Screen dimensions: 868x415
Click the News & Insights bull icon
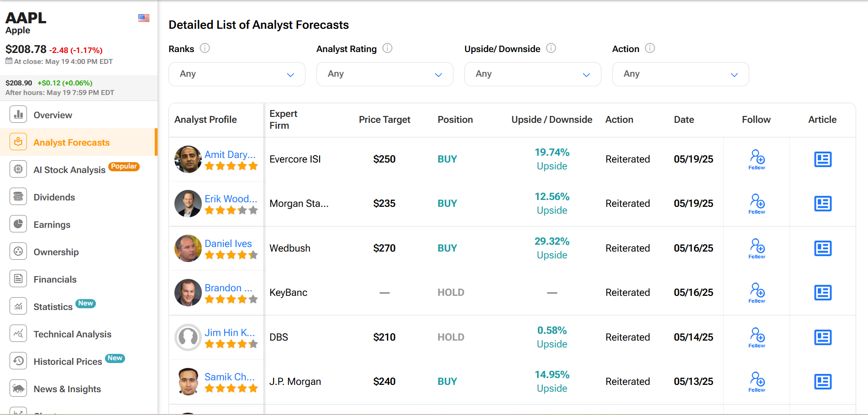[x=18, y=389]
